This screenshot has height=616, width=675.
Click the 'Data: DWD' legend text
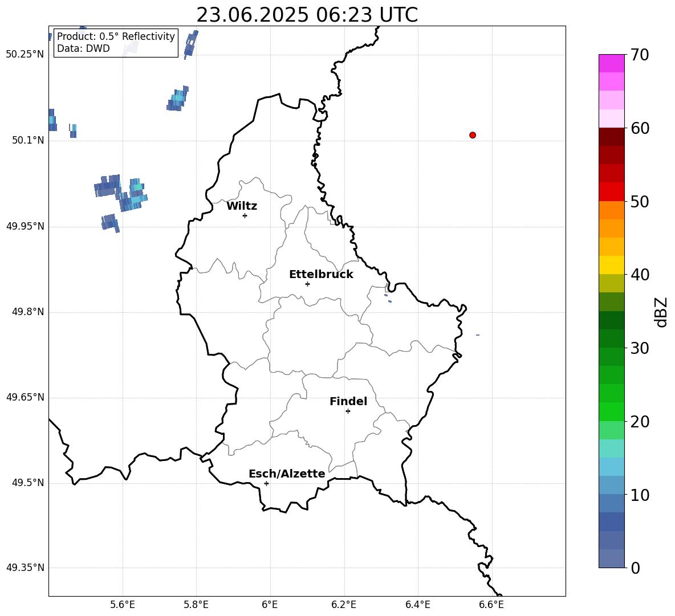tap(83, 48)
